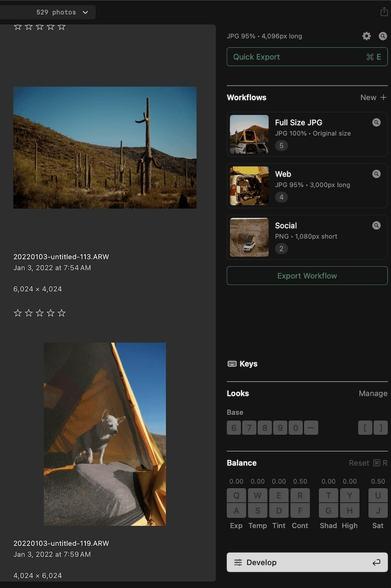Click the Keys keyboard icon
This screenshot has width=391, height=588.
click(232, 364)
